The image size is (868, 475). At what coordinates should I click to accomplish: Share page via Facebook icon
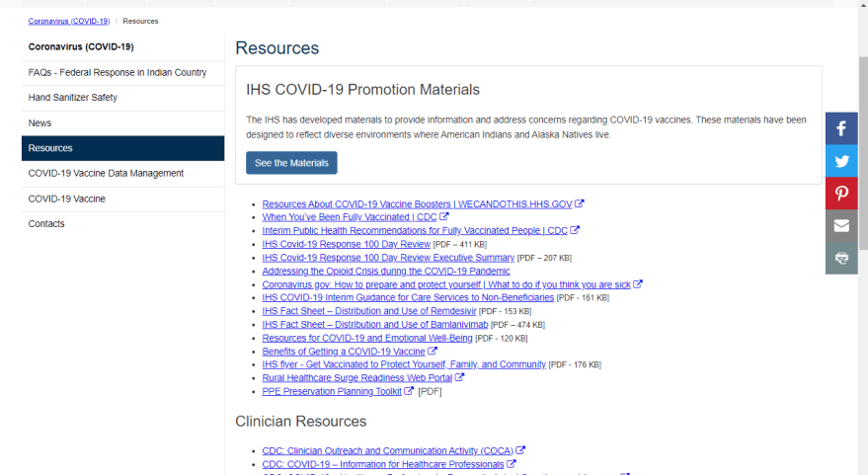pos(841,128)
